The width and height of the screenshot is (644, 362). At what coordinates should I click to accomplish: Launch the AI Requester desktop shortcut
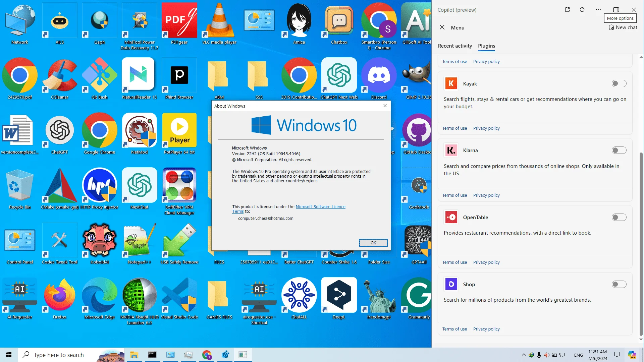pyautogui.click(x=20, y=299)
